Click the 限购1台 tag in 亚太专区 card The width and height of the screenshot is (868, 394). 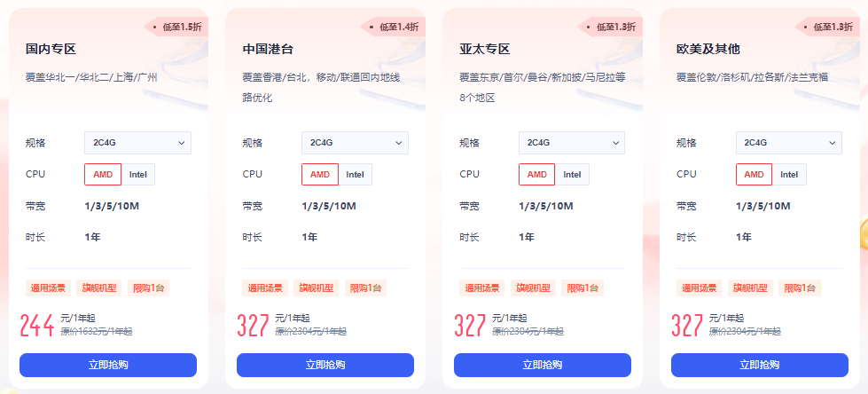[583, 288]
